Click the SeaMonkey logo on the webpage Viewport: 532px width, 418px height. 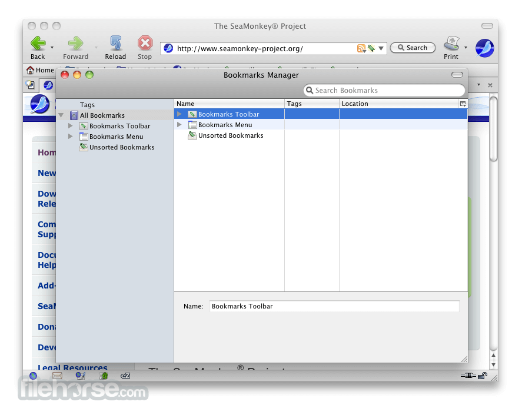pos(39,104)
